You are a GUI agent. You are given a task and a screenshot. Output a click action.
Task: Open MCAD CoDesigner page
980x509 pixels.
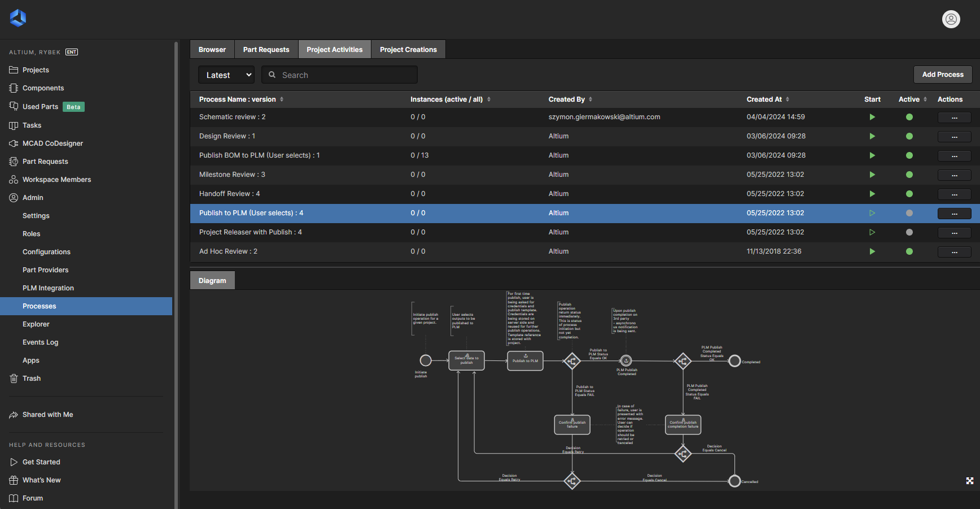pos(53,143)
